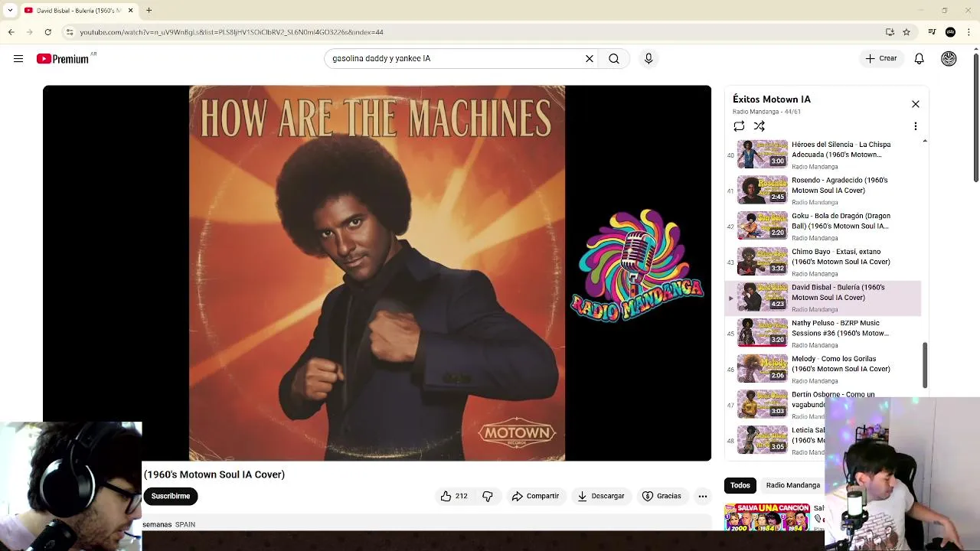Reload the page
This screenshot has height=551, width=980.
pos(47,32)
